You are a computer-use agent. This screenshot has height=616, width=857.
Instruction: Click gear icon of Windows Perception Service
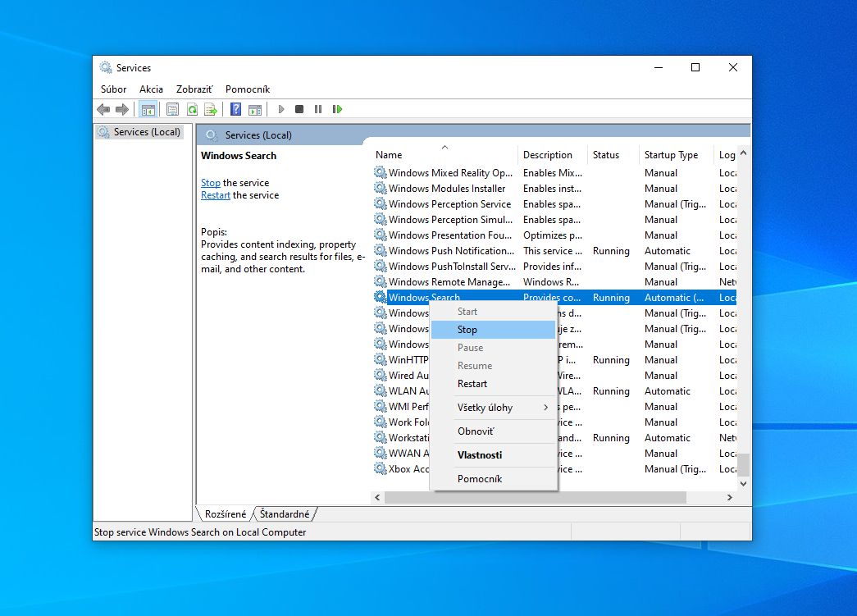tap(381, 204)
